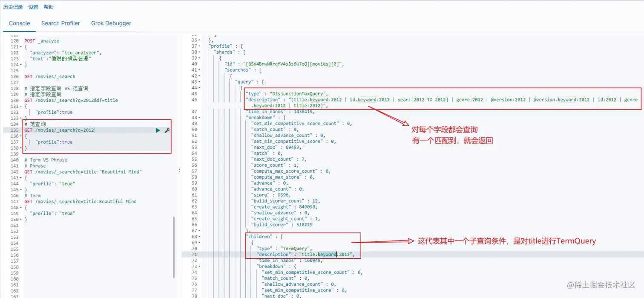Click the request with q=title:"Beautiful Mind"
This screenshot has height=298, width=644.
(x=83, y=172)
